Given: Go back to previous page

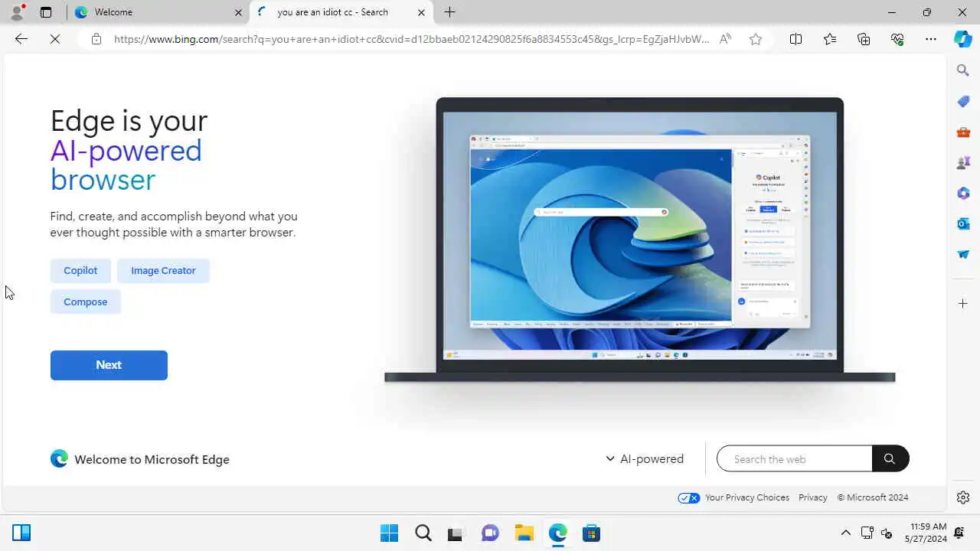Looking at the screenshot, I should tap(21, 39).
